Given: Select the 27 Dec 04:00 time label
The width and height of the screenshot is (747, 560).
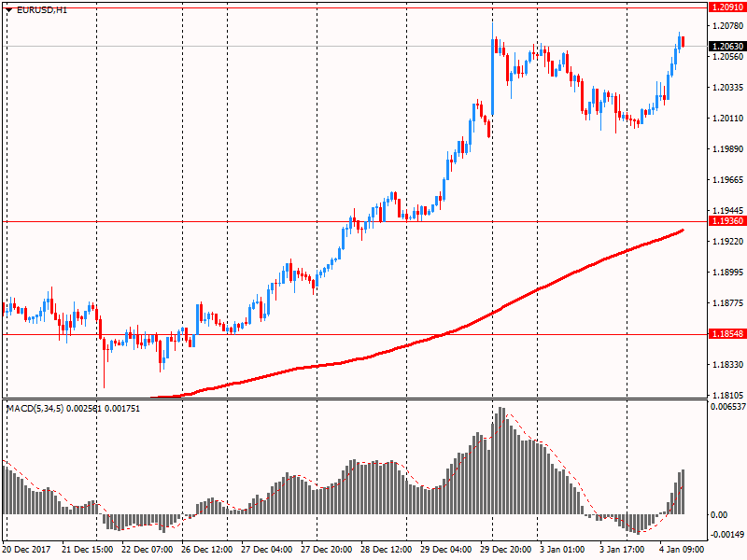Looking at the screenshot, I should tap(267, 550).
